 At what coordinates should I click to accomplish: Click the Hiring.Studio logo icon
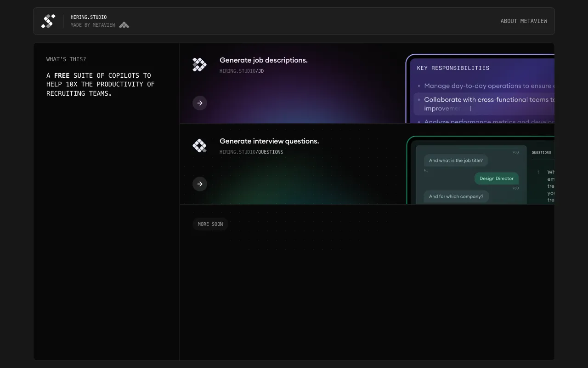click(48, 21)
